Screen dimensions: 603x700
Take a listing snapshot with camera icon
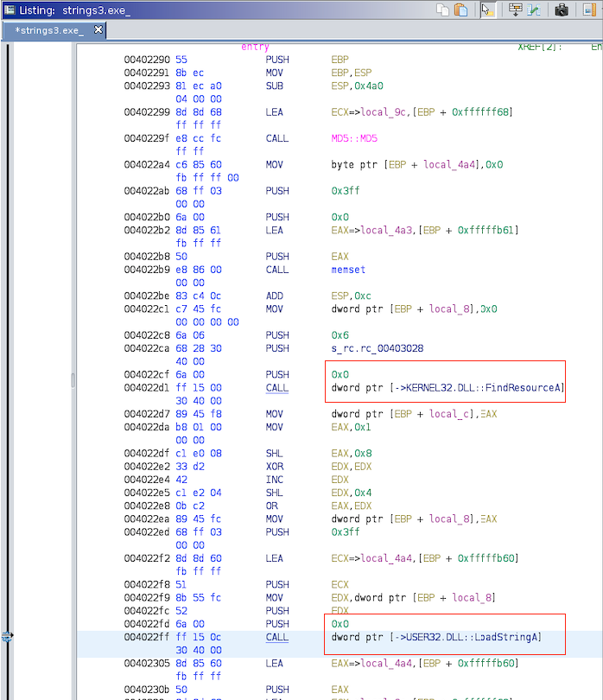point(561,10)
